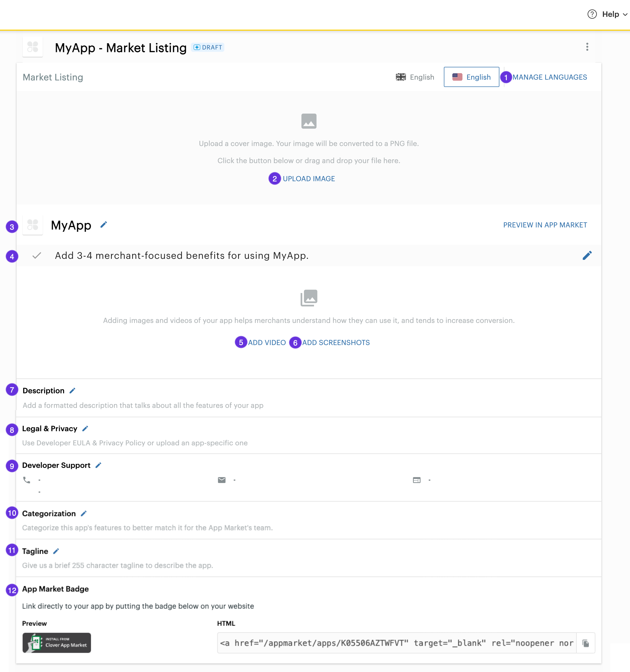Click the 'Use Developer EULA & Privacy Policy' text

[135, 443]
